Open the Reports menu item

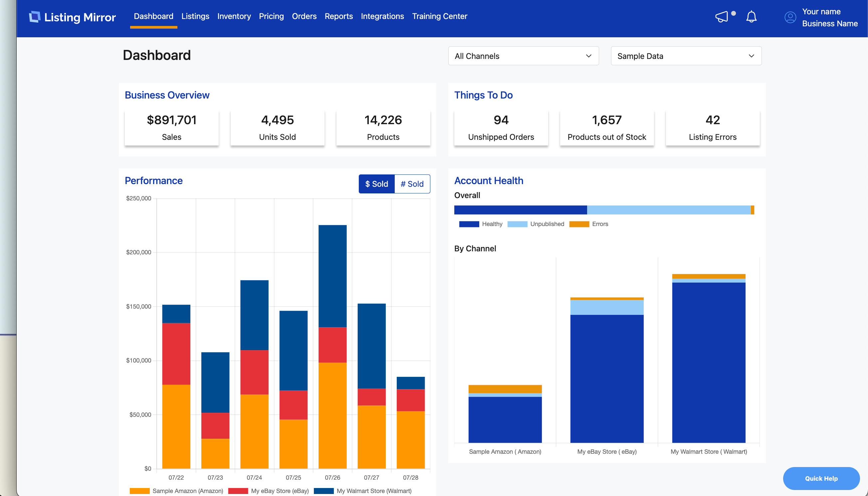point(338,16)
